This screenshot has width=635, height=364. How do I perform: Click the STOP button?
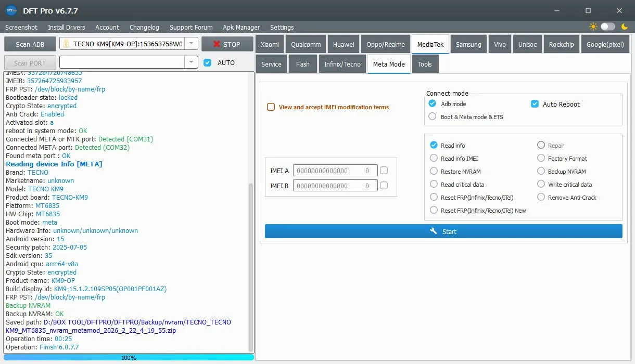226,44
